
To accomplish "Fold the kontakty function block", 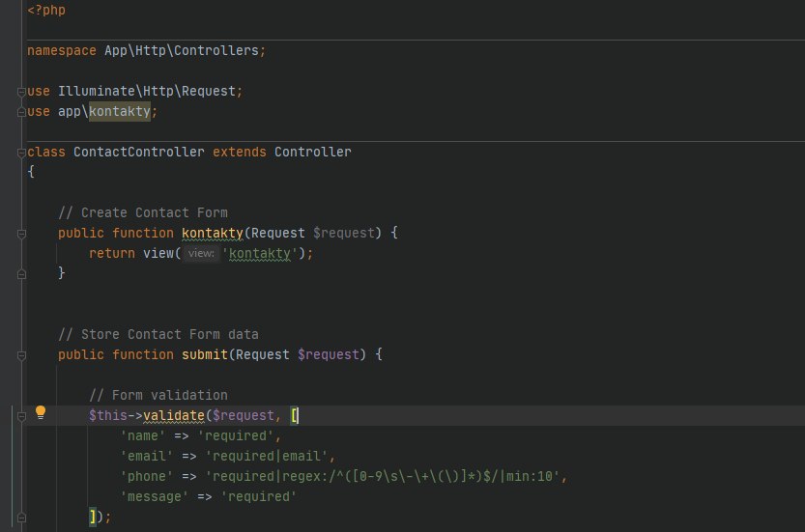I will coord(21,234).
